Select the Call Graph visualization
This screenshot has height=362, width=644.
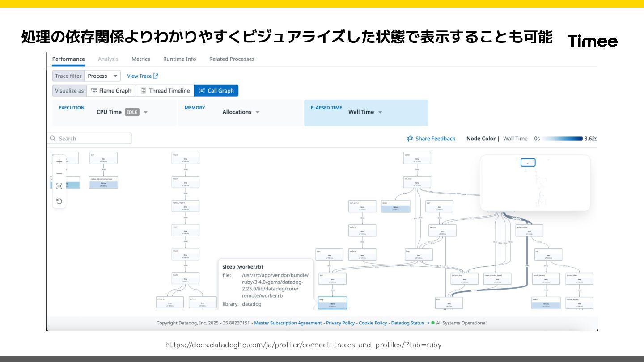[216, 91]
